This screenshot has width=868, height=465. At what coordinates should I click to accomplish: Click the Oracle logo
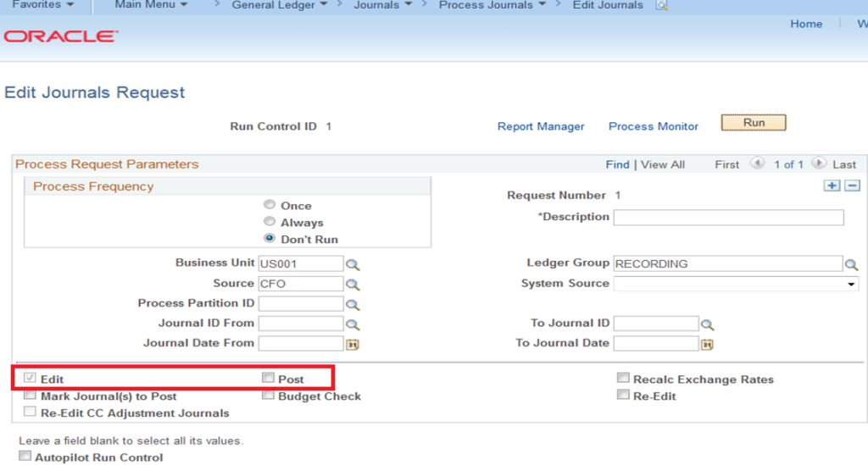point(61,36)
